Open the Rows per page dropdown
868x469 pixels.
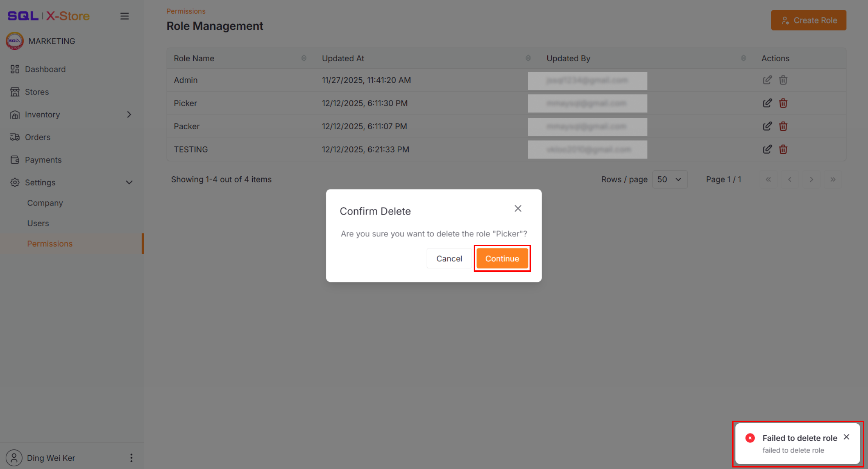point(669,179)
